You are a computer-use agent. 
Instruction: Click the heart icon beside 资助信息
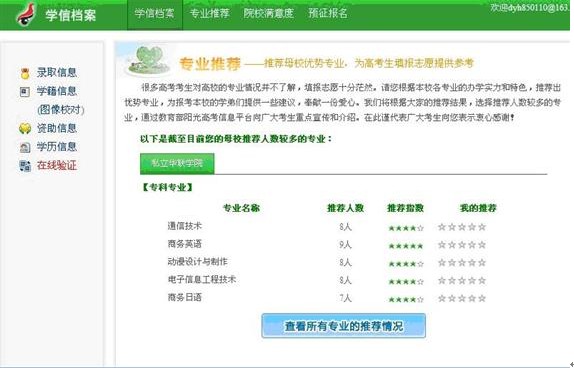pyautogui.click(x=25, y=128)
